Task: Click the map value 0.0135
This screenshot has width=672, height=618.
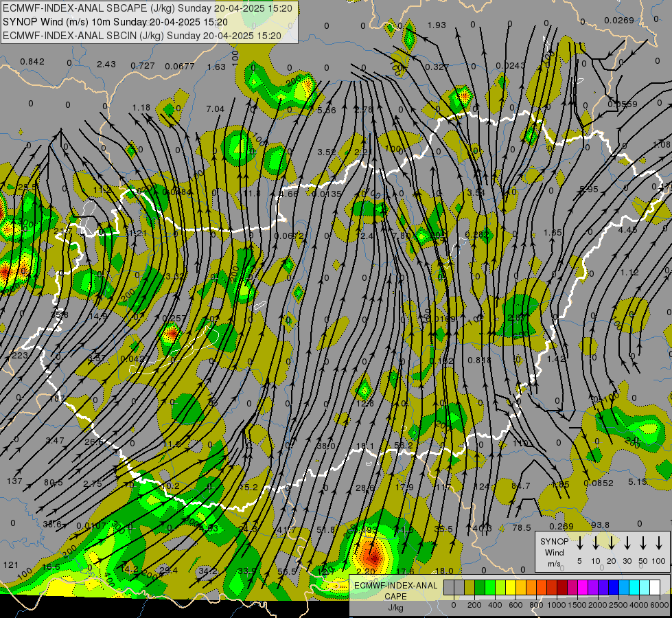Action: [x=327, y=194]
